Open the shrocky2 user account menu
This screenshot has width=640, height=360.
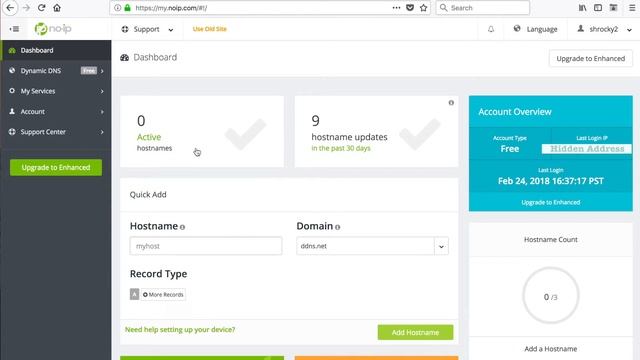[x=604, y=29]
